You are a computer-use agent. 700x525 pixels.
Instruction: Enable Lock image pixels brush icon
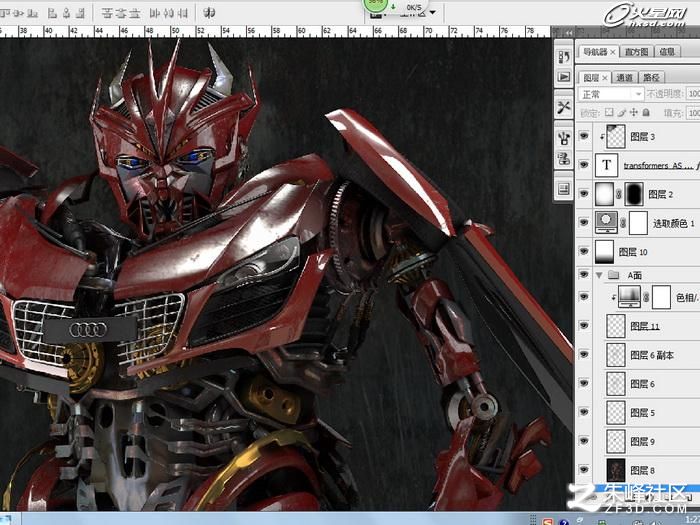coord(621,112)
